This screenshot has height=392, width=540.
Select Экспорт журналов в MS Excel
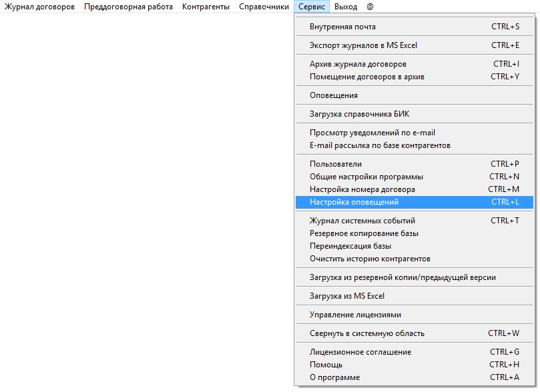pyautogui.click(x=363, y=45)
